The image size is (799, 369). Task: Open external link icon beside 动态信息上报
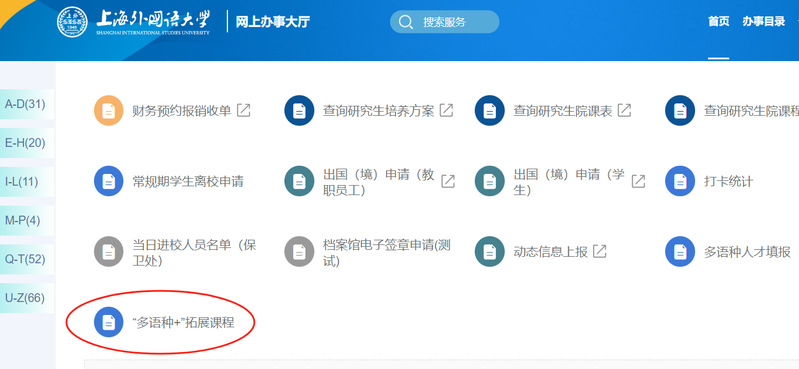point(600,251)
